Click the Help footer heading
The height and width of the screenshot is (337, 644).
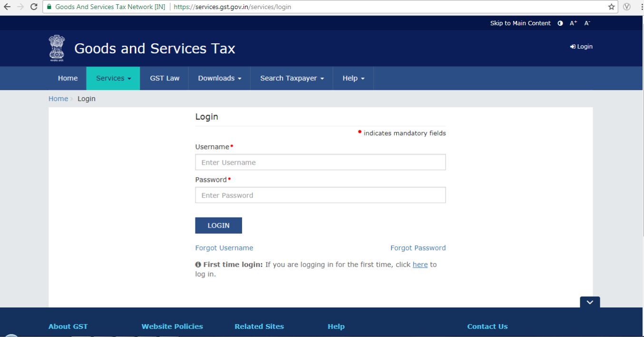coord(336,327)
